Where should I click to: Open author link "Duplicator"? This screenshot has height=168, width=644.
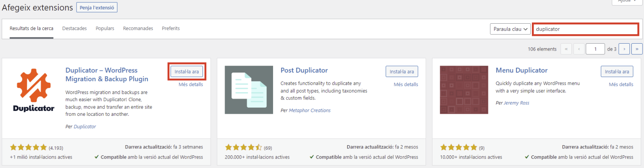(x=85, y=126)
